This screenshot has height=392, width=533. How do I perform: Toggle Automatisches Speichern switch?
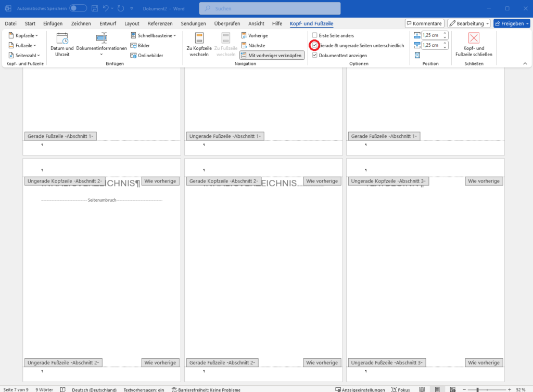click(78, 8)
